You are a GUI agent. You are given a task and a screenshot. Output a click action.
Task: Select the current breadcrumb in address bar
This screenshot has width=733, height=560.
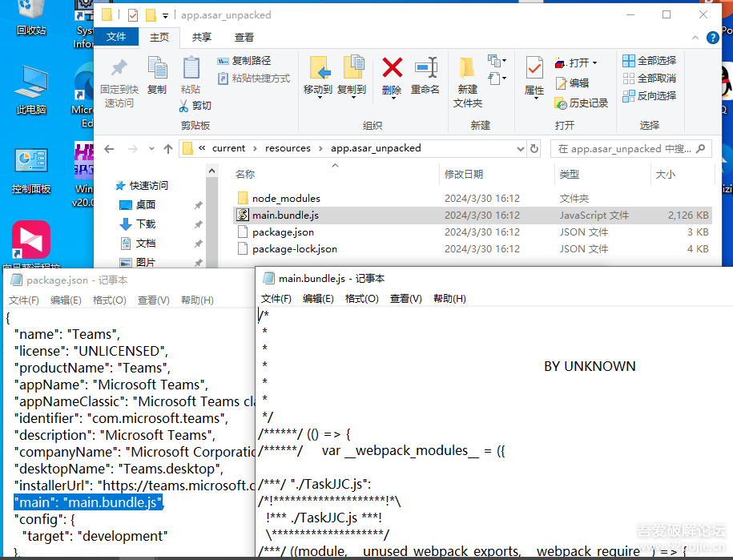228,148
